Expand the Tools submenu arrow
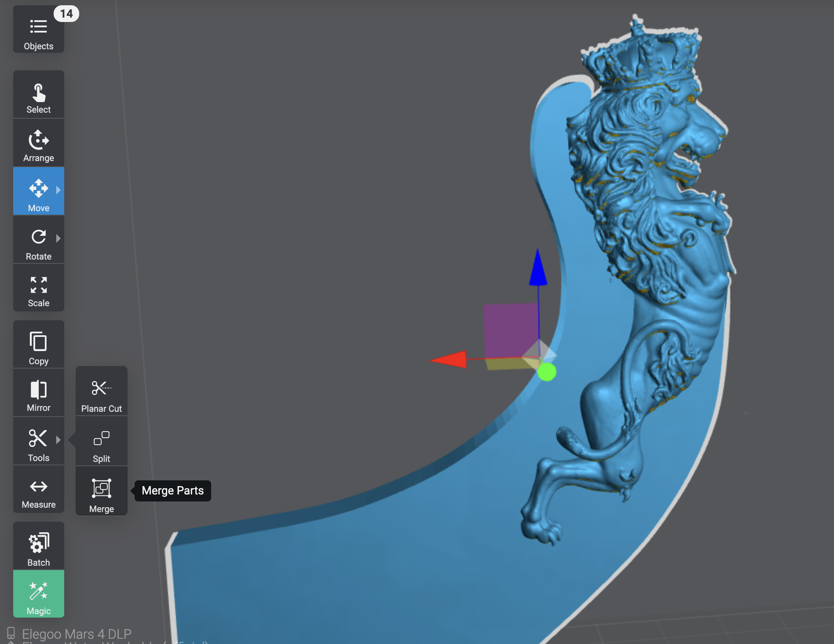The height and width of the screenshot is (644, 834). pyautogui.click(x=59, y=440)
